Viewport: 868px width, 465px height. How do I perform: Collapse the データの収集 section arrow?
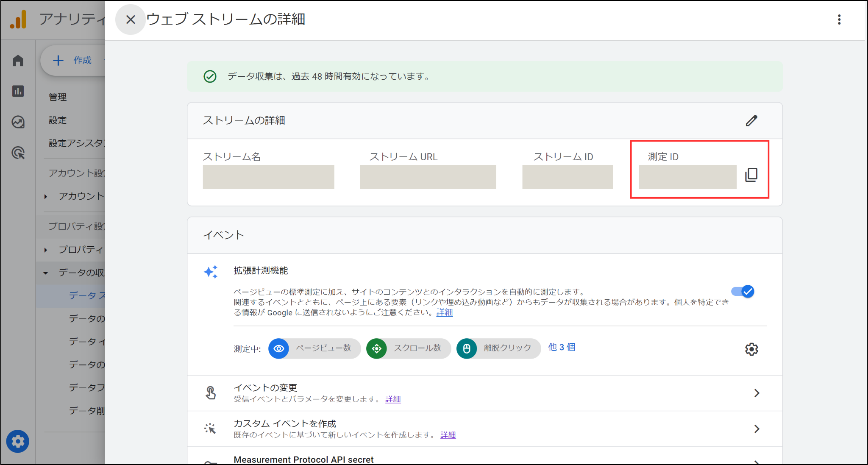click(46, 273)
